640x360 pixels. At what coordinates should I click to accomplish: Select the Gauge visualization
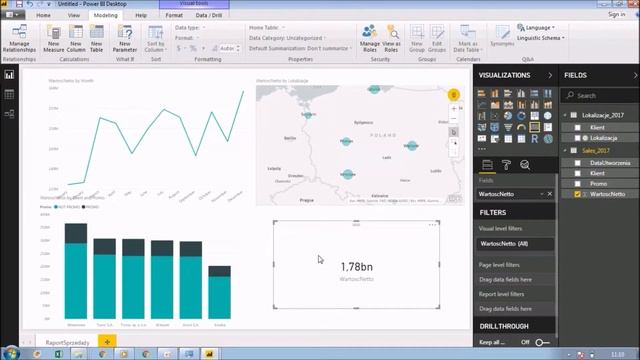[521, 127]
